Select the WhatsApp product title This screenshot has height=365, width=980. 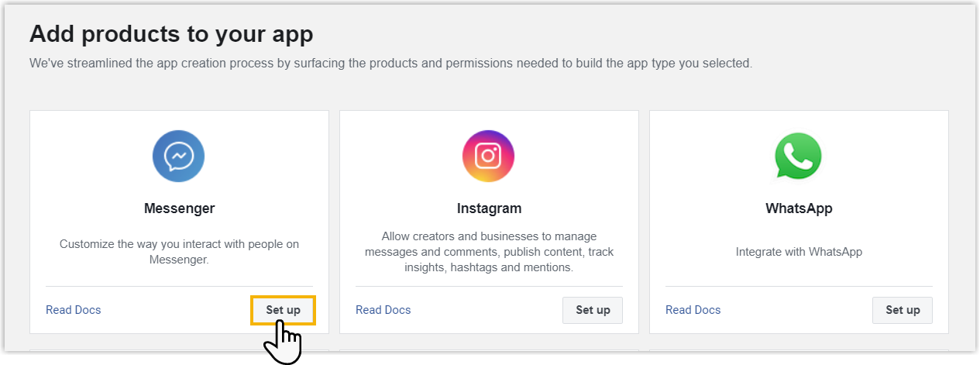(799, 208)
